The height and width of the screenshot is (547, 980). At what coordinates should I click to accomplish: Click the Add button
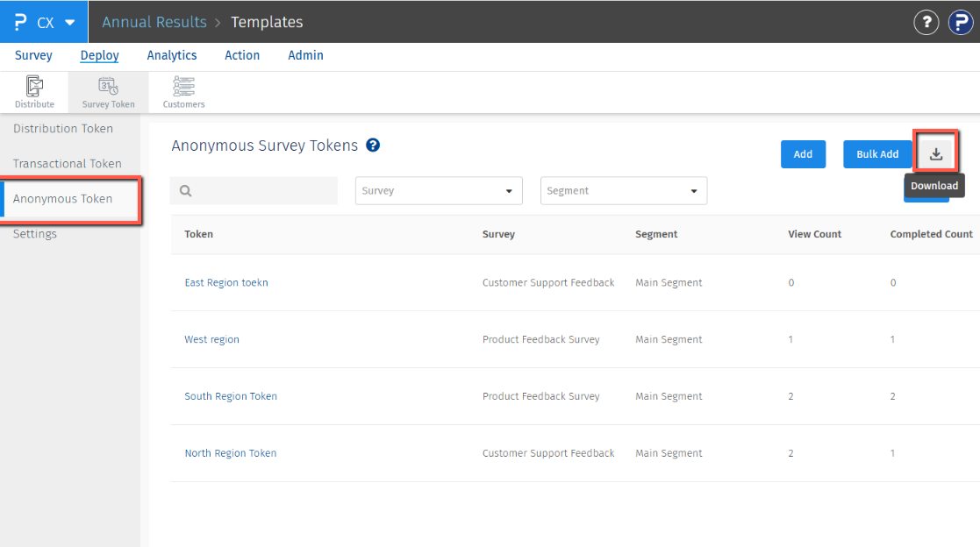803,154
